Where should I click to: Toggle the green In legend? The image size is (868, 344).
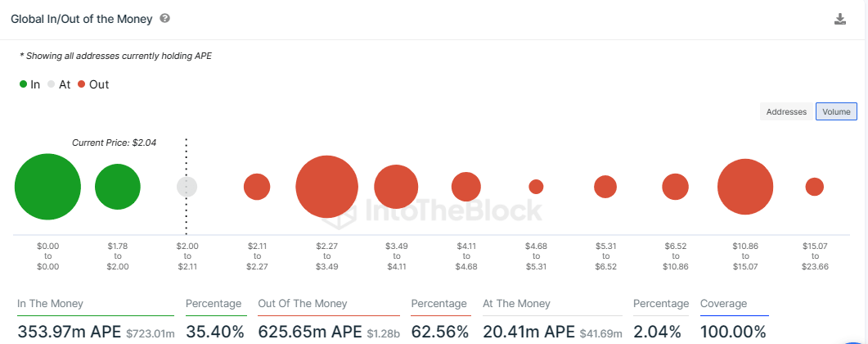pos(29,84)
